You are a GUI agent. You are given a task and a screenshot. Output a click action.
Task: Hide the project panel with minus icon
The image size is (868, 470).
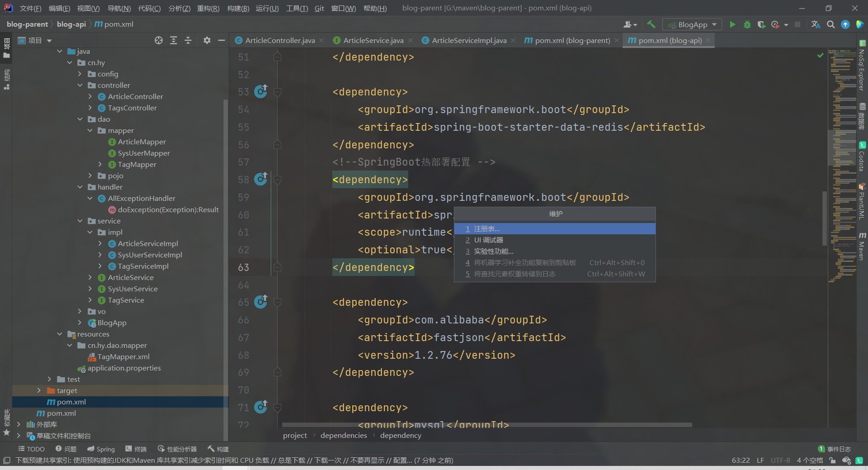[222, 40]
